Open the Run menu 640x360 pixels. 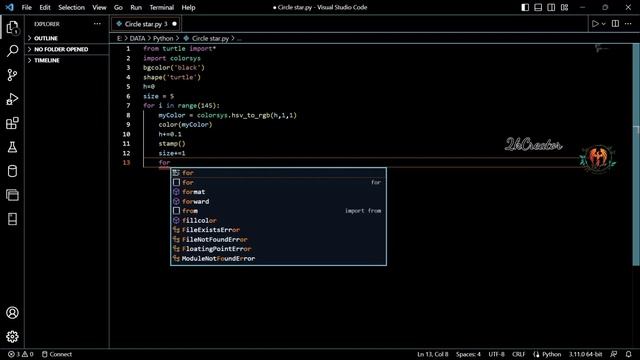(136, 7)
